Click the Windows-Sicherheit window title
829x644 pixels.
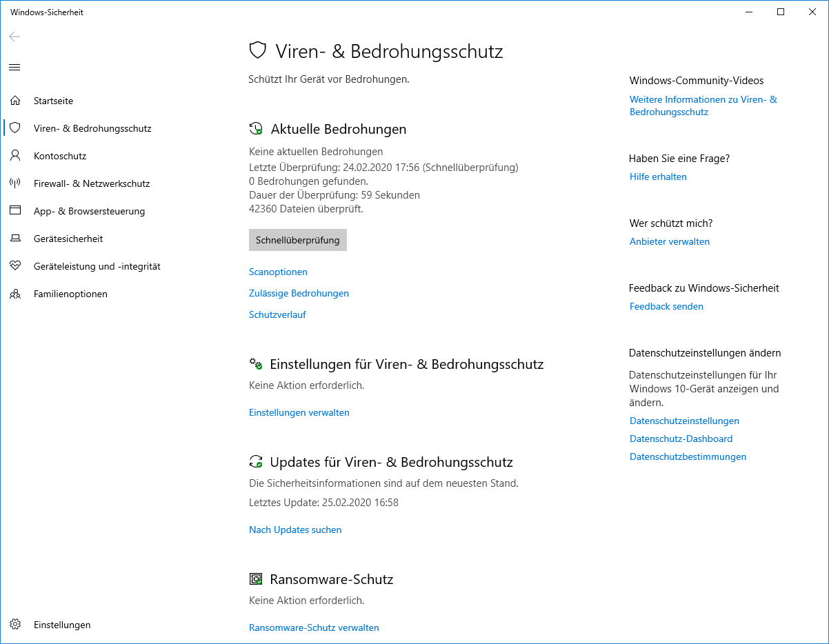47,12
